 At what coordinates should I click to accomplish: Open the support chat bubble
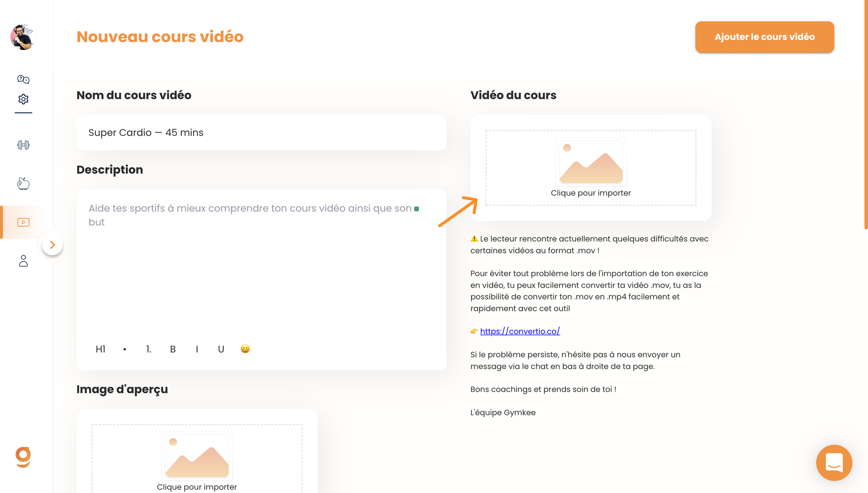834,463
